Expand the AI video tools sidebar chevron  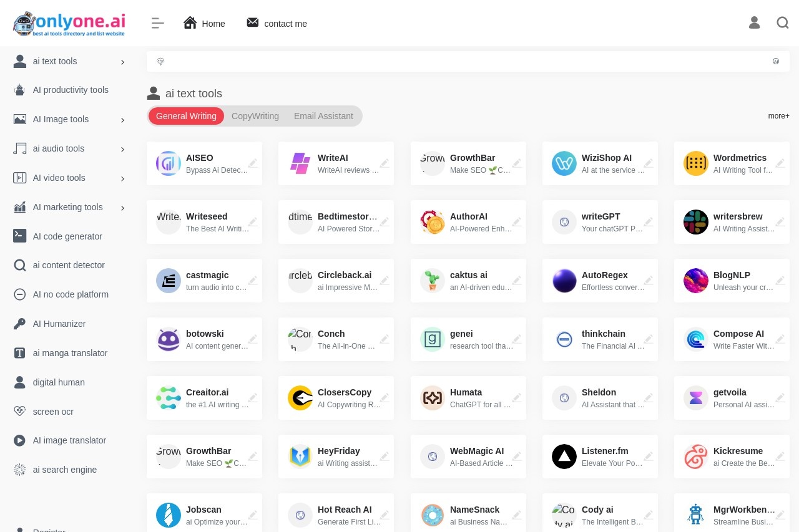122,178
